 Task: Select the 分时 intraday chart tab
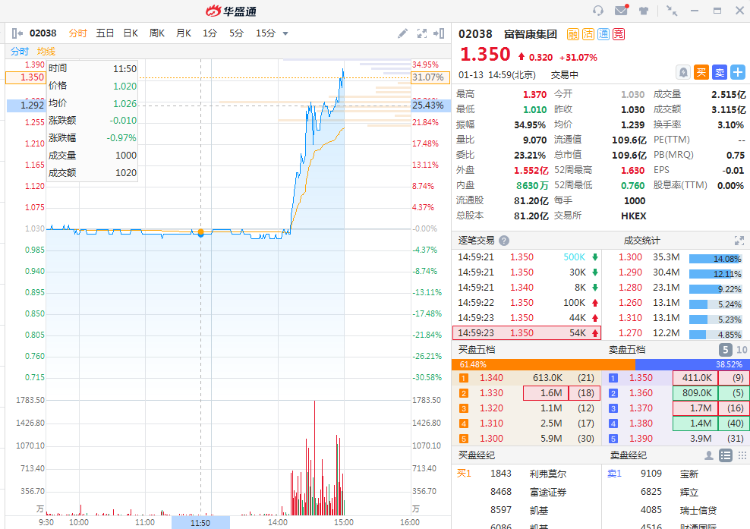77,33
